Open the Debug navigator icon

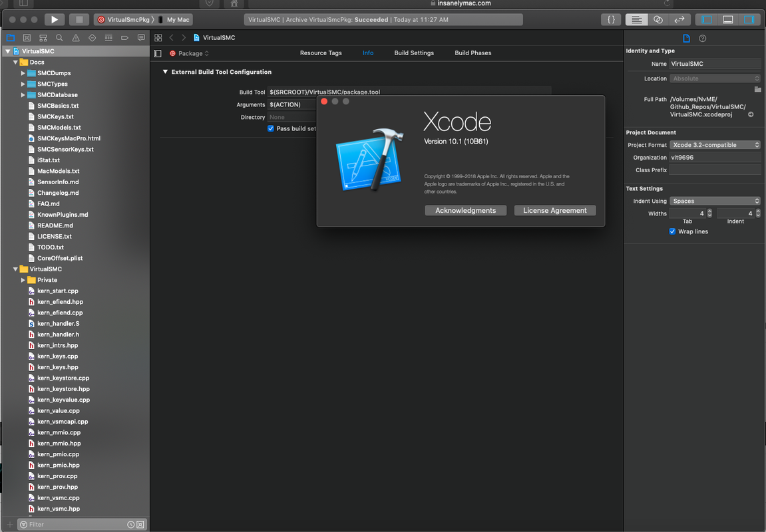coord(108,38)
